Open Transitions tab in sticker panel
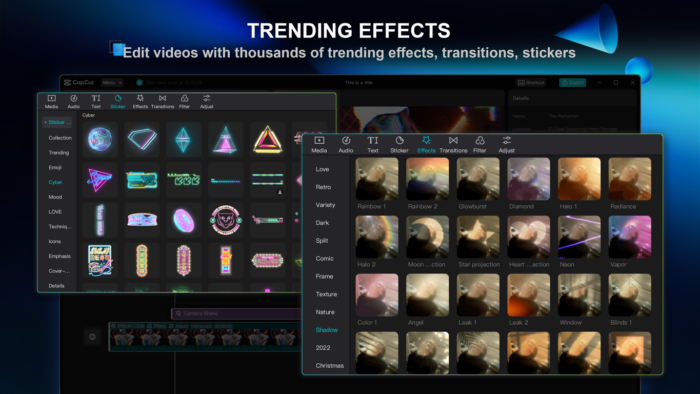 coord(162,102)
